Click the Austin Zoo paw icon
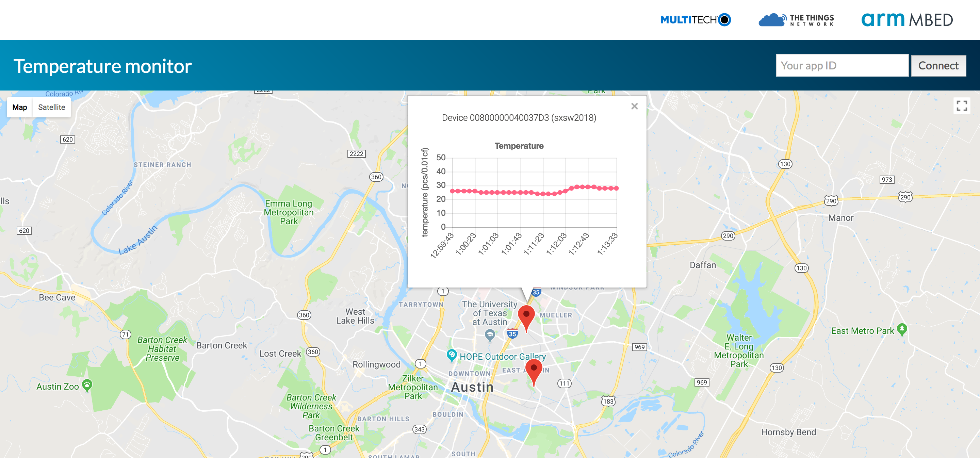The height and width of the screenshot is (458, 980). 87,385
